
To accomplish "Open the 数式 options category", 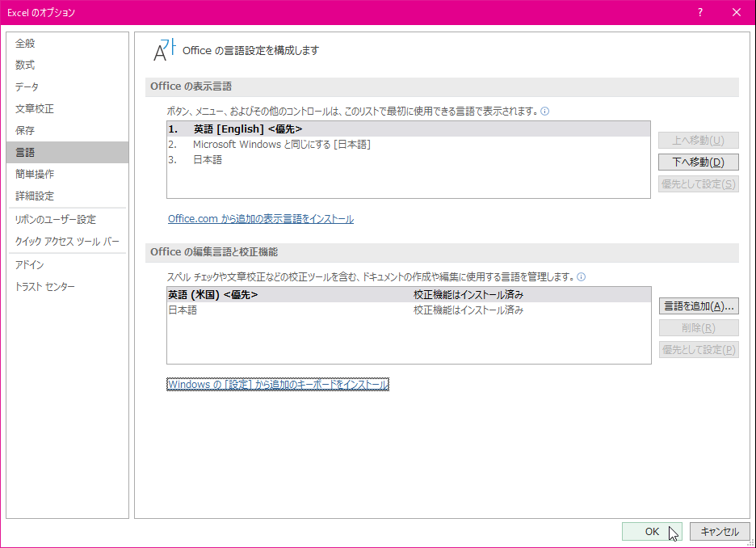I will (x=68, y=65).
